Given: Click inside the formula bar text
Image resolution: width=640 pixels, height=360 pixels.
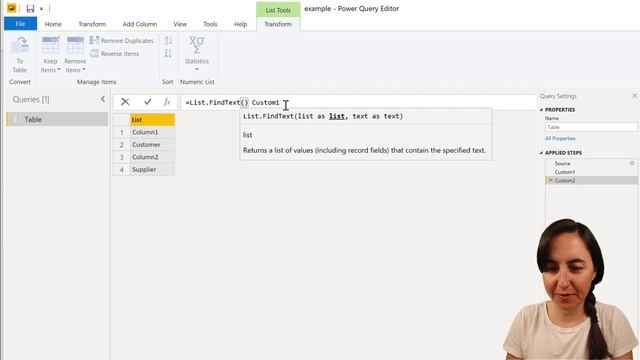Looking at the screenshot, I should 232,102.
